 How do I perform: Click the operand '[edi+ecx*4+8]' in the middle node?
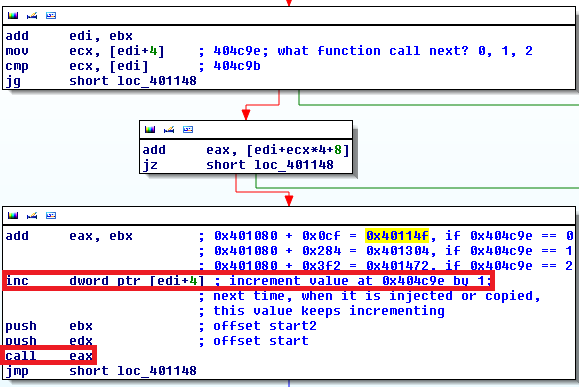point(298,150)
